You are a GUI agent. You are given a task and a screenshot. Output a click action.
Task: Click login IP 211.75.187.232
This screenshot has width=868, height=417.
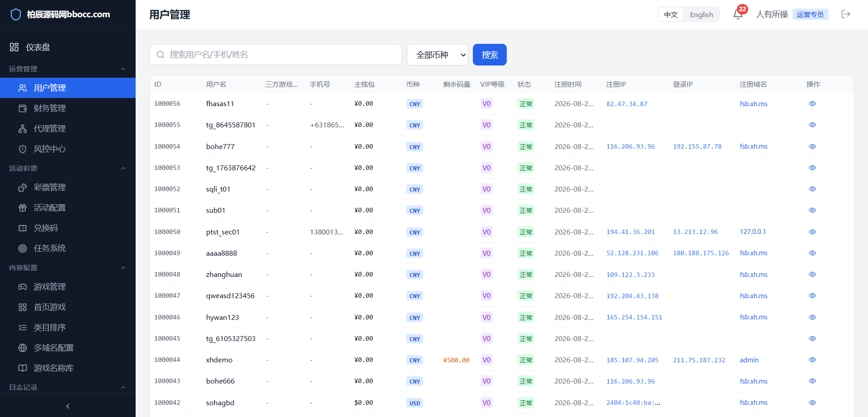point(699,360)
